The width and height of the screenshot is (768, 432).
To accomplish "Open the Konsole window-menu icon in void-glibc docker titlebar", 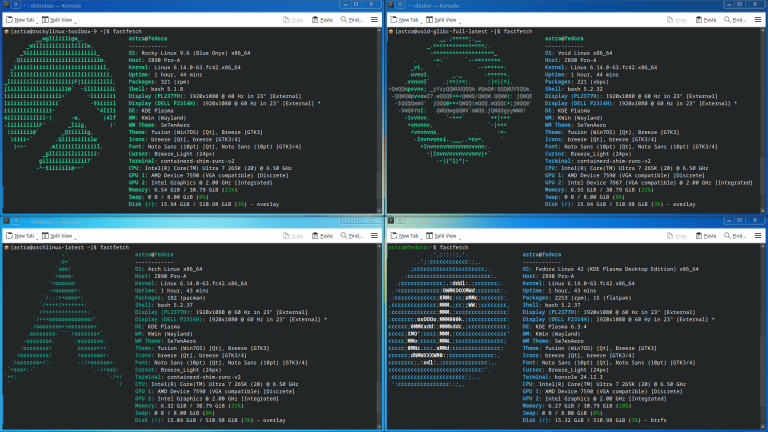I will [390, 4].
